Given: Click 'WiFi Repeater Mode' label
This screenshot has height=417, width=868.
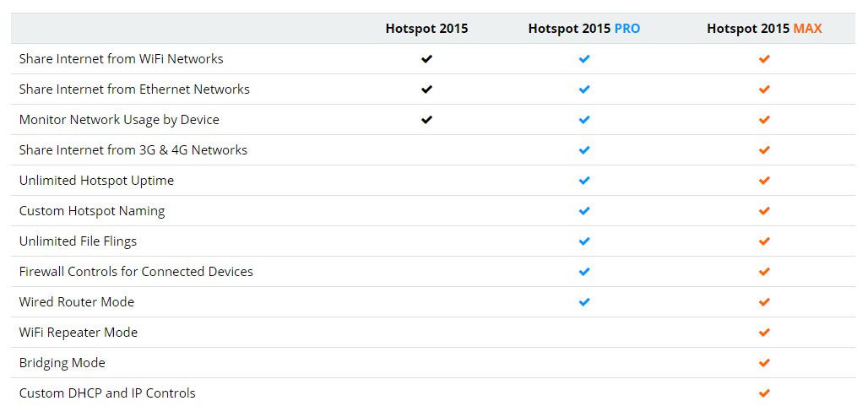Looking at the screenshot, I should 79,333.
